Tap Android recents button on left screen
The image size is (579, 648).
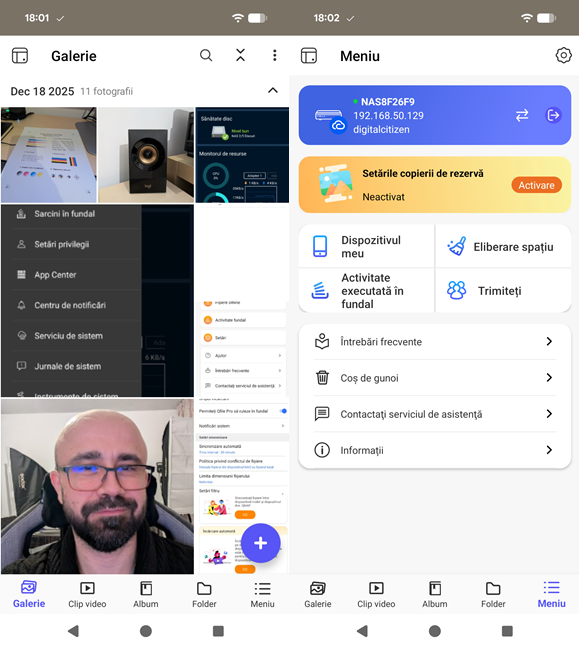[x=218, y=631]
